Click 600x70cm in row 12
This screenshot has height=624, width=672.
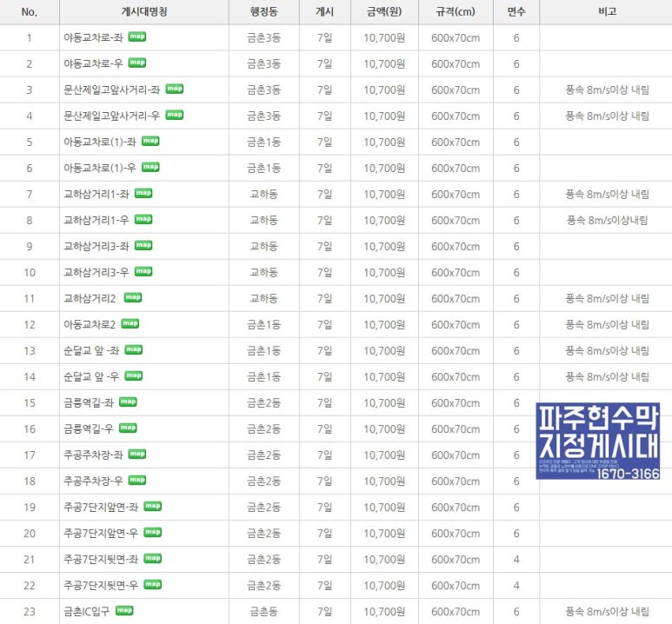coord(456,325)
